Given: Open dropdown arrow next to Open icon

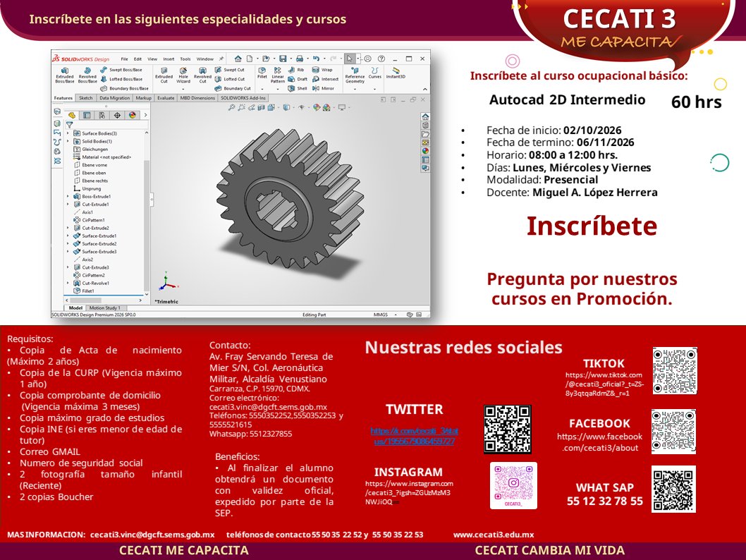Looking at the screenshot, I should pos(273,59).
